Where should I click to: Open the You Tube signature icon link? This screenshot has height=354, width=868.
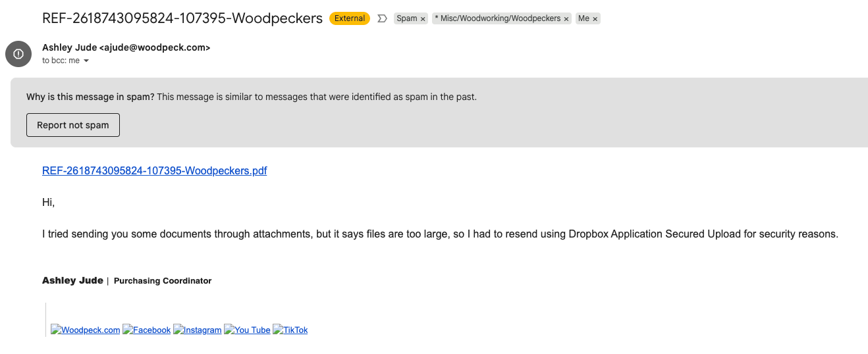coord(248,330)
